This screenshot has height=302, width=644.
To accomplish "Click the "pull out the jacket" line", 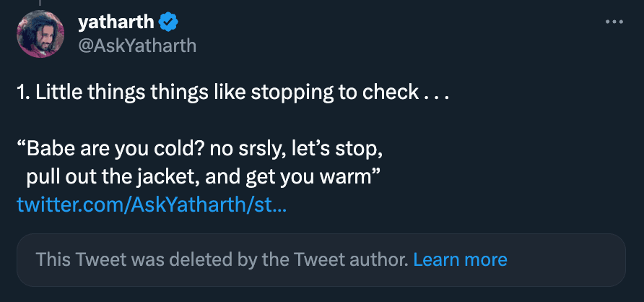I will [x=203, y=178].
